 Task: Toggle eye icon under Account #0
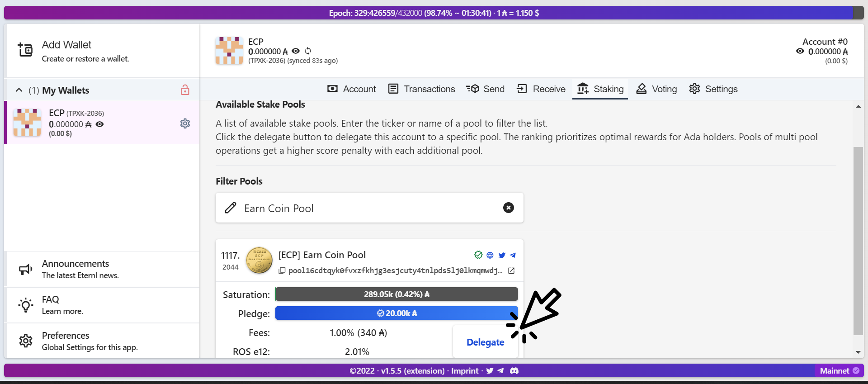click(800, 51)
